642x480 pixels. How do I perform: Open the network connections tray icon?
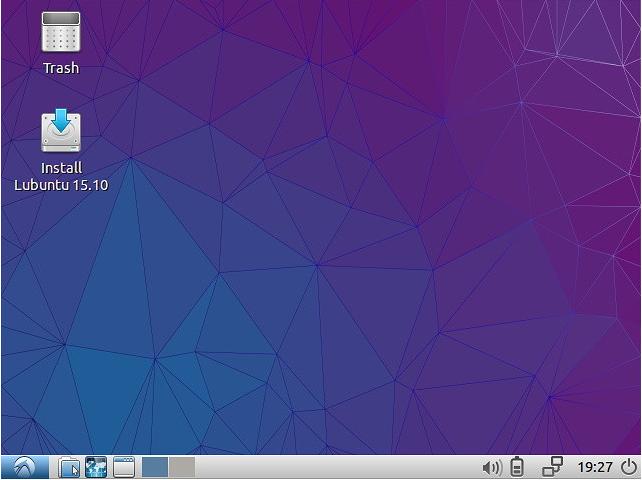[552, 467]
